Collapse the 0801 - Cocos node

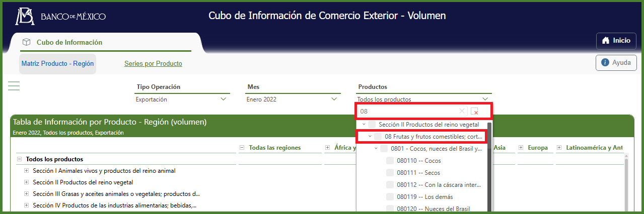pos(376,149)
